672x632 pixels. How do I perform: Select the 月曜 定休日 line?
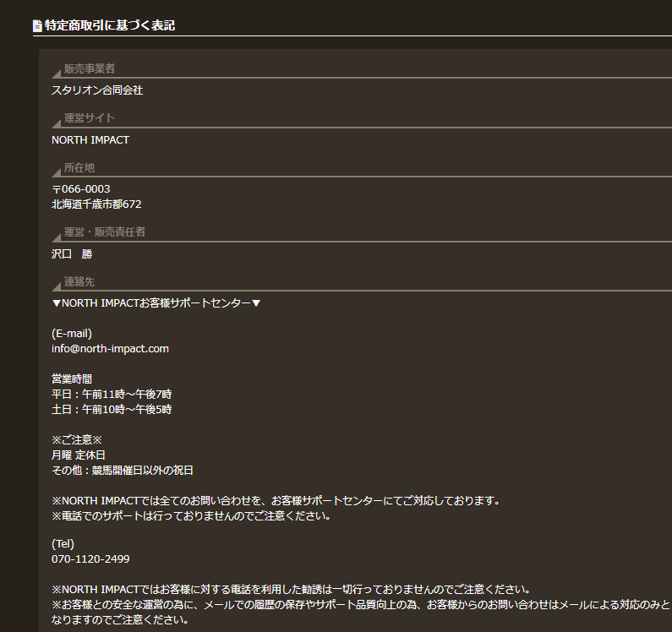point(79,455)
